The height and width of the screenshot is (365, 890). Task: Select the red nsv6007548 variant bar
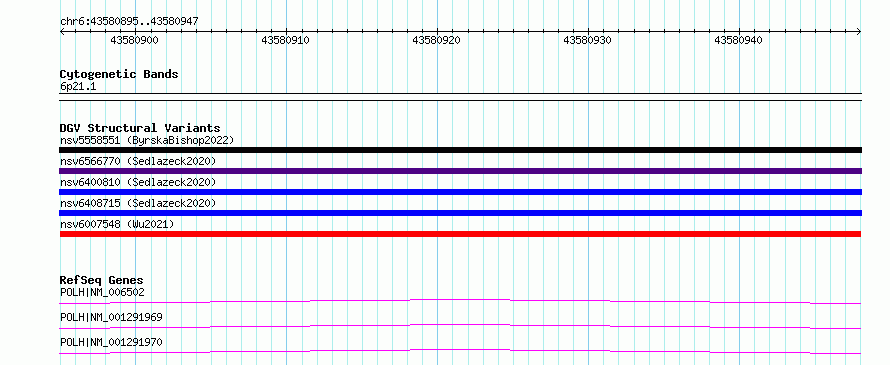[x=460, y=234]
